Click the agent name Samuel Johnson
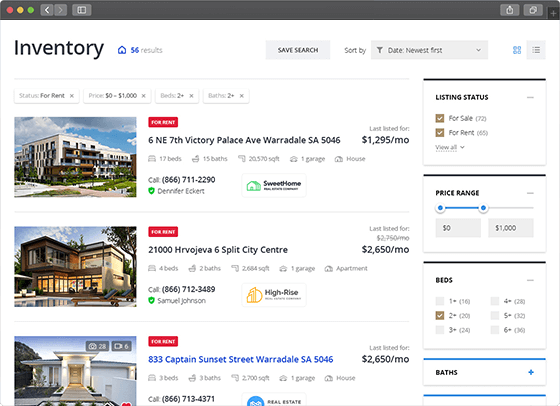 182,301
